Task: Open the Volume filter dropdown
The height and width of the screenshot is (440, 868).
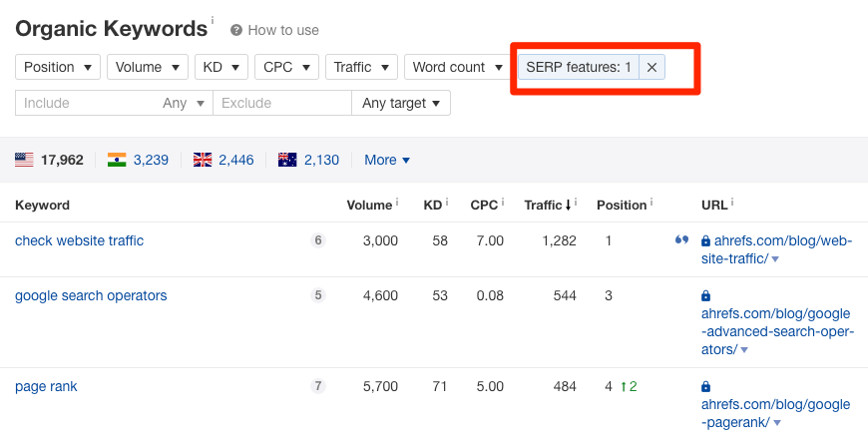Action: 148,67
